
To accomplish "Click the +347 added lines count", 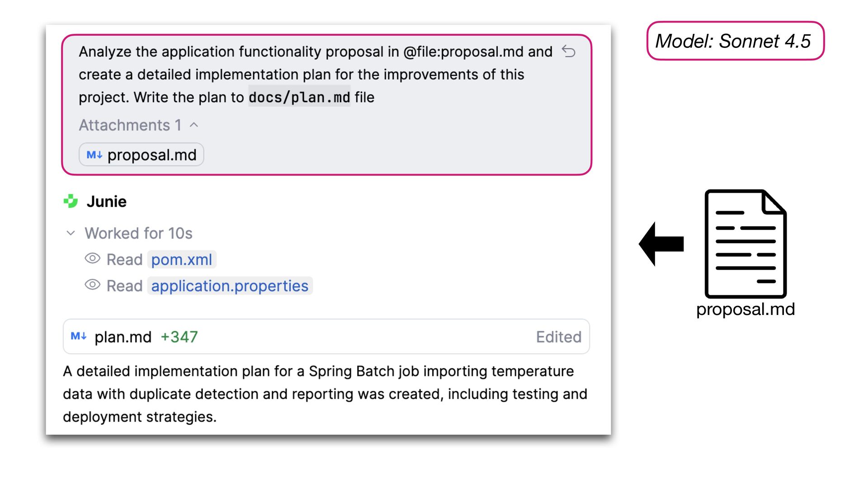I will point(179,337).
